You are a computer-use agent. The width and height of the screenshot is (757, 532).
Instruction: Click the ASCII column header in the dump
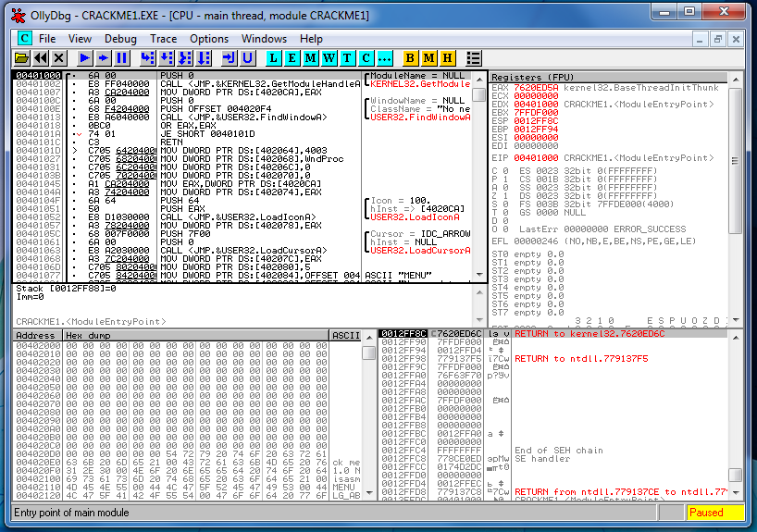click(x=346, y=335)
